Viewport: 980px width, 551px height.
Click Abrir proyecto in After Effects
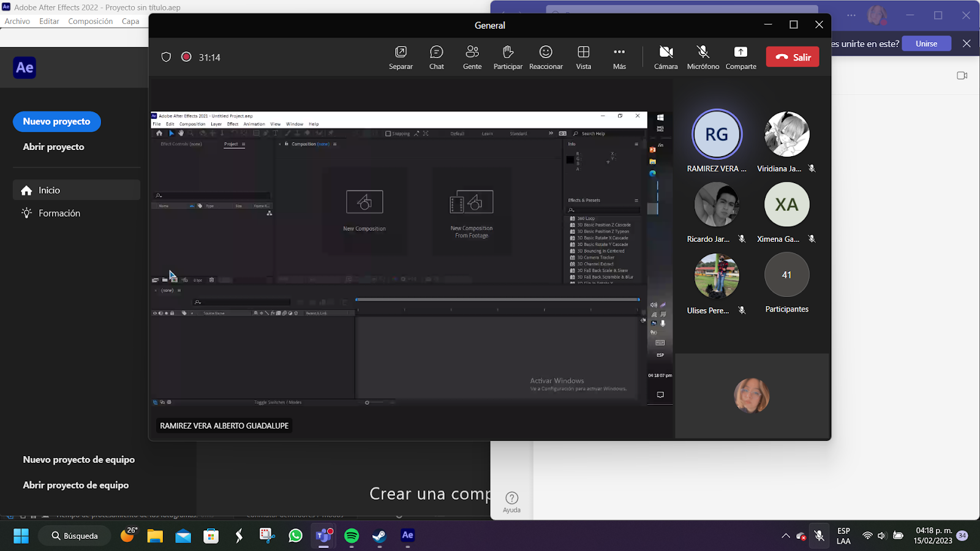[53, 147]
